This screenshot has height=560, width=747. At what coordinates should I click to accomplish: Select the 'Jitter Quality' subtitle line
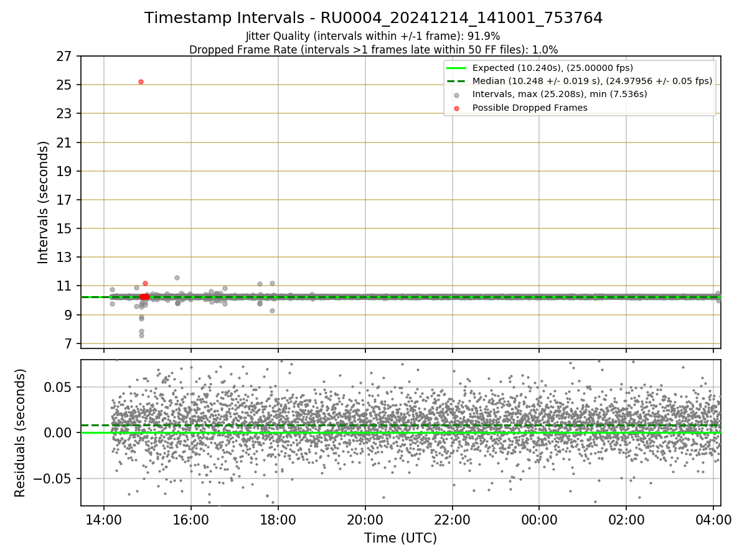tap(373, 36)
